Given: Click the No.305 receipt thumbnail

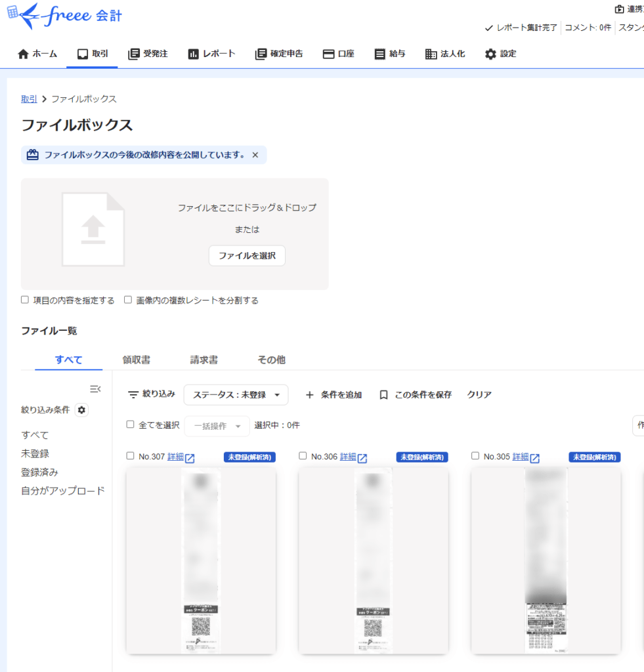Looking at the screenshot, I should pyautogui.click(x=545, y=561).
